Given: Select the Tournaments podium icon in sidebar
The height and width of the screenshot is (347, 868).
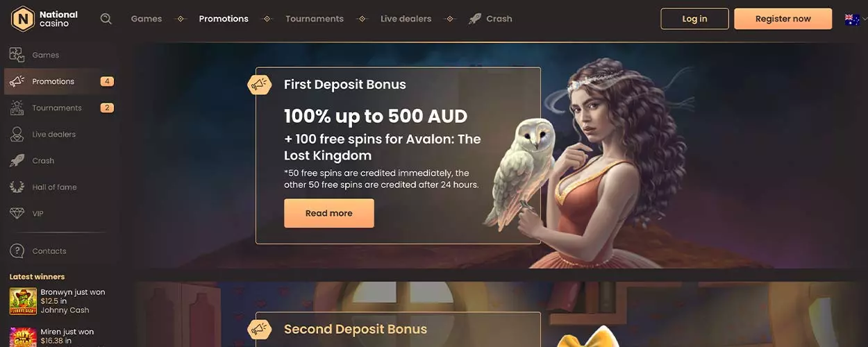Looking at the screenshot, I should pyautogui.click(x=17, y=108).
